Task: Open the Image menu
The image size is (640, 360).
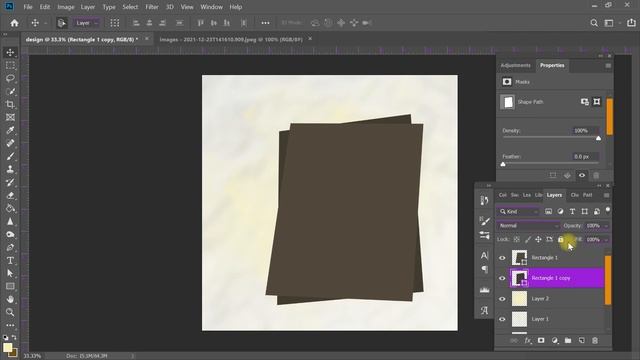Action: pyautogui.click(x=66, y=7)
